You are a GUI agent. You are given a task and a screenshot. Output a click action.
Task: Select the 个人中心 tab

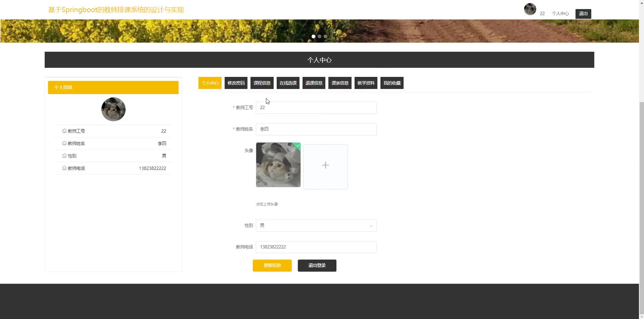210,83
